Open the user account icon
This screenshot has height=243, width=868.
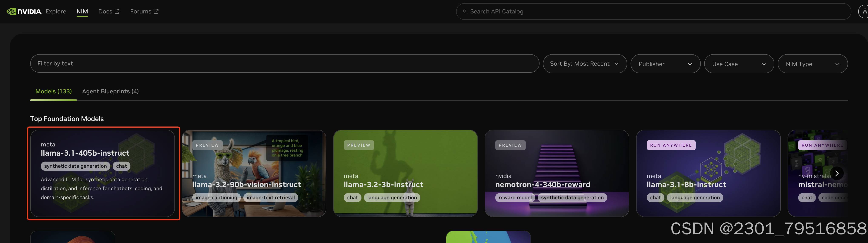(864, 12)
